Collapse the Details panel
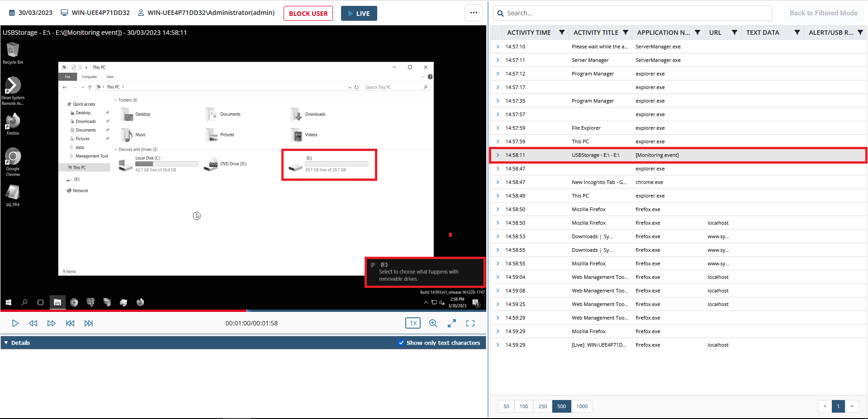Image resolution: width=868 pixels, height=419 pixels. tap(6, 343)
